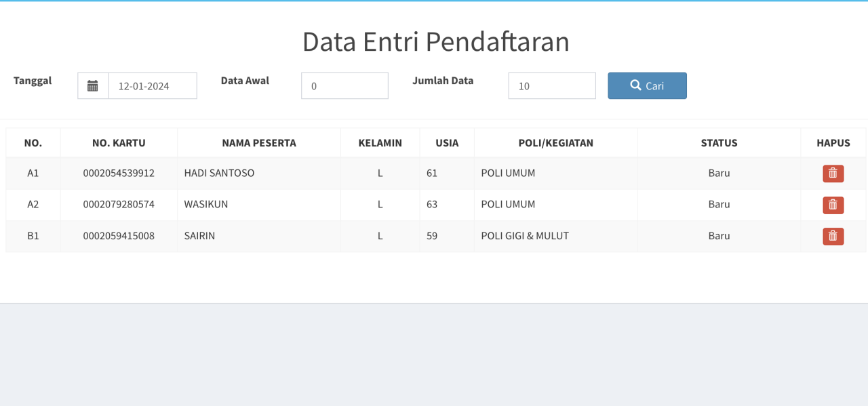Click the STATUS column header
The width and height of the screenshot is (868, 406).
coord(719,143)
